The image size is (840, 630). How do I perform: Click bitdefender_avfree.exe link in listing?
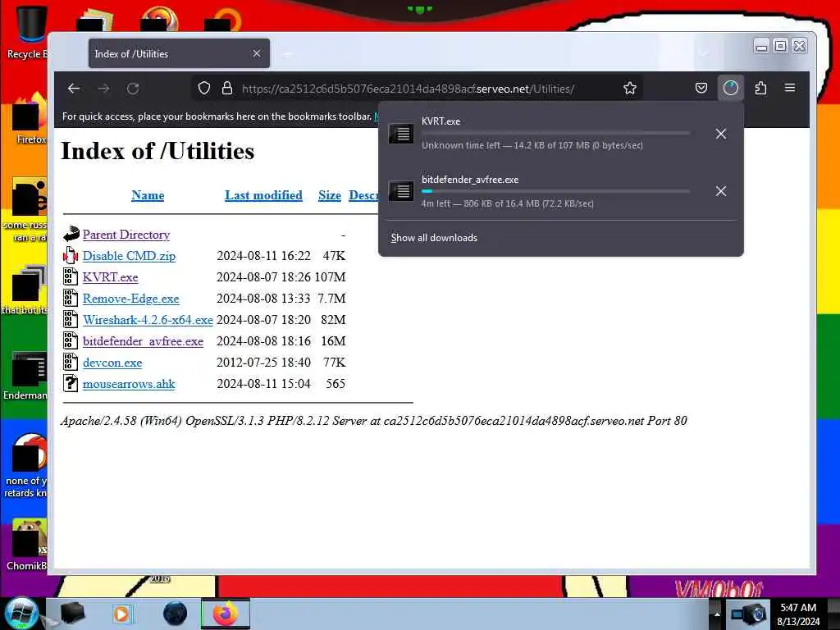[143, 342]
